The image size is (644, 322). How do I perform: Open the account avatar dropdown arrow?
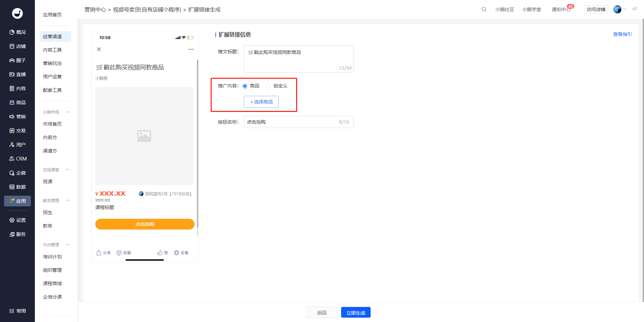(625, 9)
